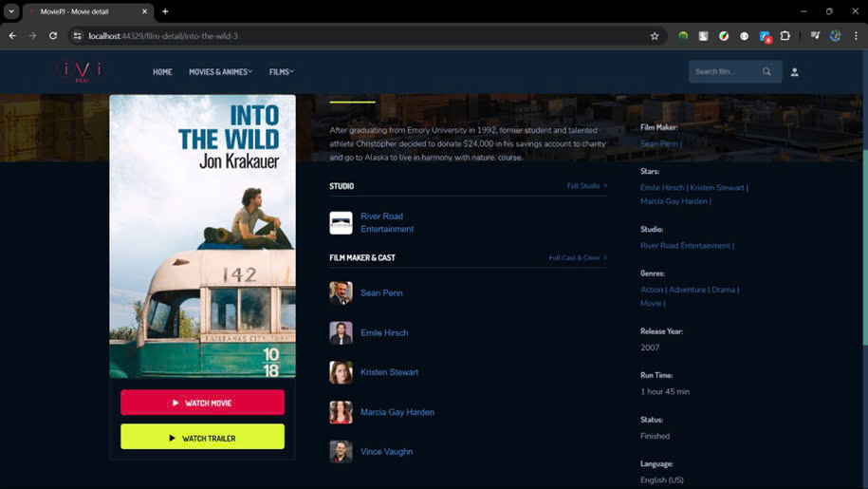This screenshot has width=868, height=489.
Task: Close the MoviePJ tab
Action: pyautogui.click(x=144, y=11)
